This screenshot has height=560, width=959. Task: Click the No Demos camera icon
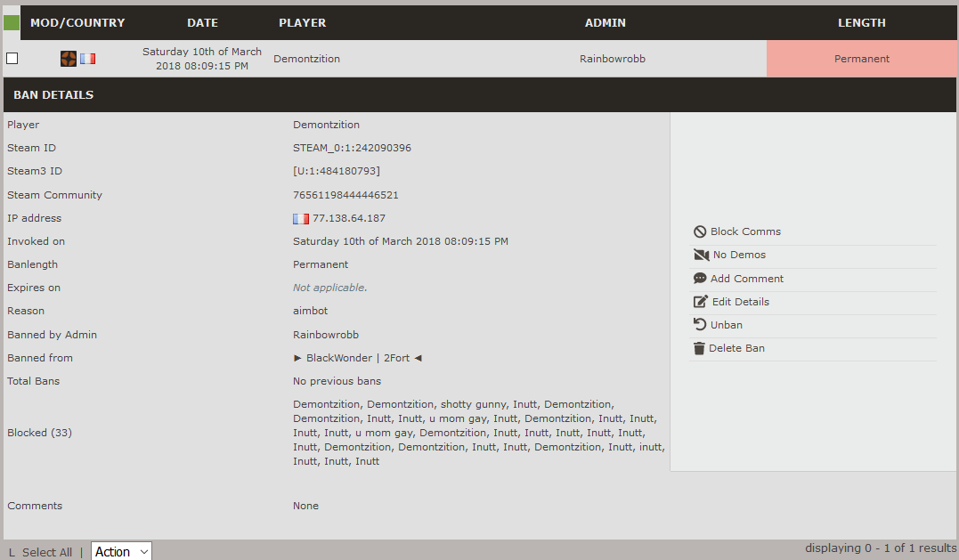tap(701, 255)
